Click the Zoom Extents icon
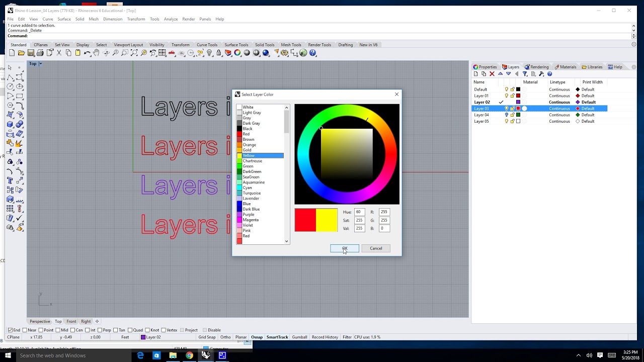This screenshot has height=362, width=644. [134, 53]
